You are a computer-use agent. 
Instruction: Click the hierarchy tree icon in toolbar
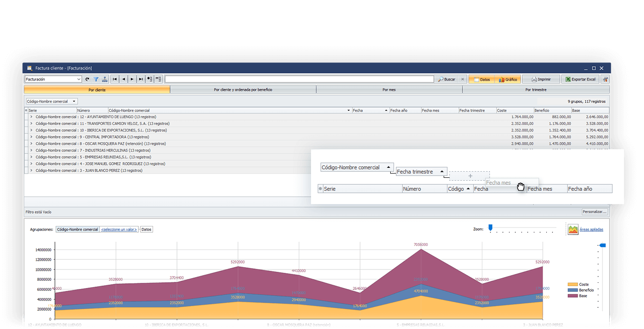coord(104,80)
